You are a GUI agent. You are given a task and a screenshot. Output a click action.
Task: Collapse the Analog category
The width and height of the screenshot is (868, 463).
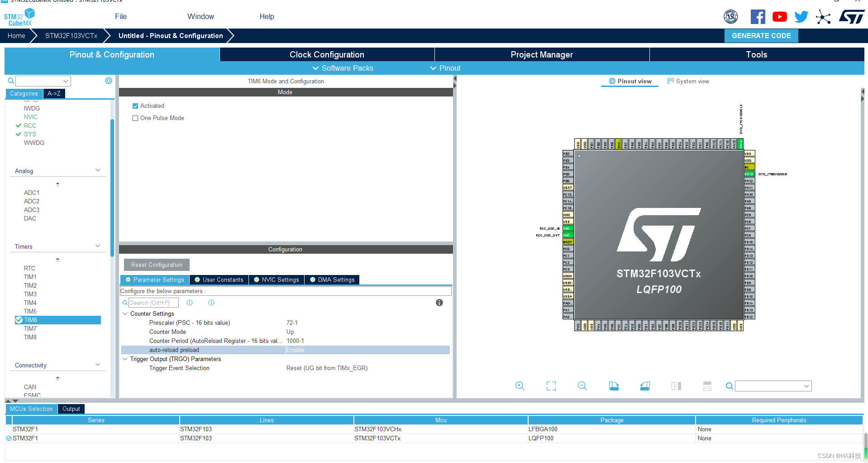point(98,170)
